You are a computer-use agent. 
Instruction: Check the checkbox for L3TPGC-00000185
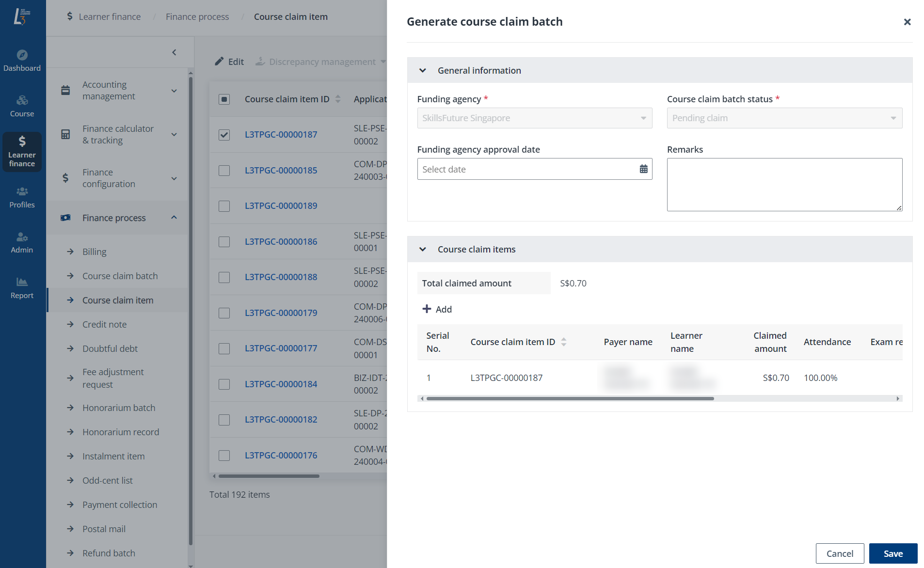click(x=223, y=171)
